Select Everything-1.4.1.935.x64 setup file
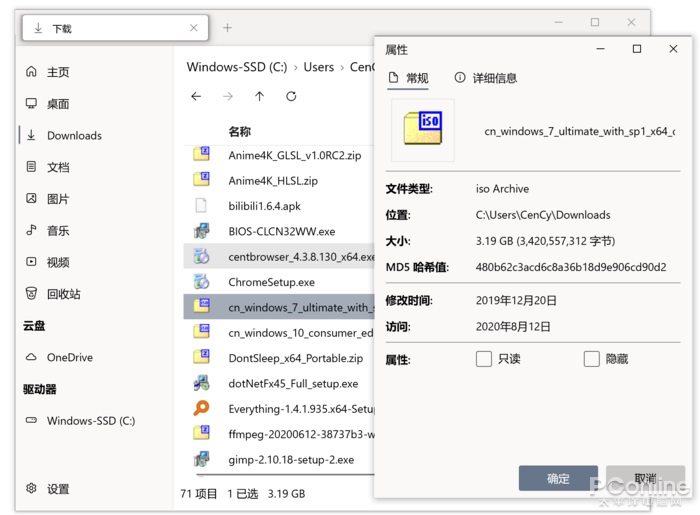 click(x=279, y=409)
